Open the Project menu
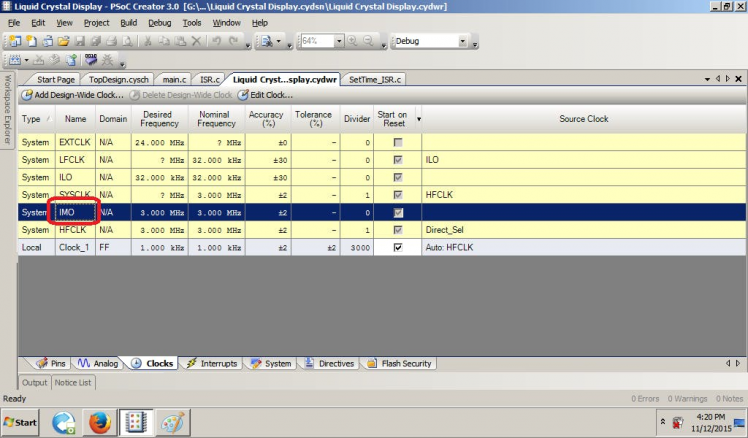Screen dimensions: 748x438 [96, 23]
